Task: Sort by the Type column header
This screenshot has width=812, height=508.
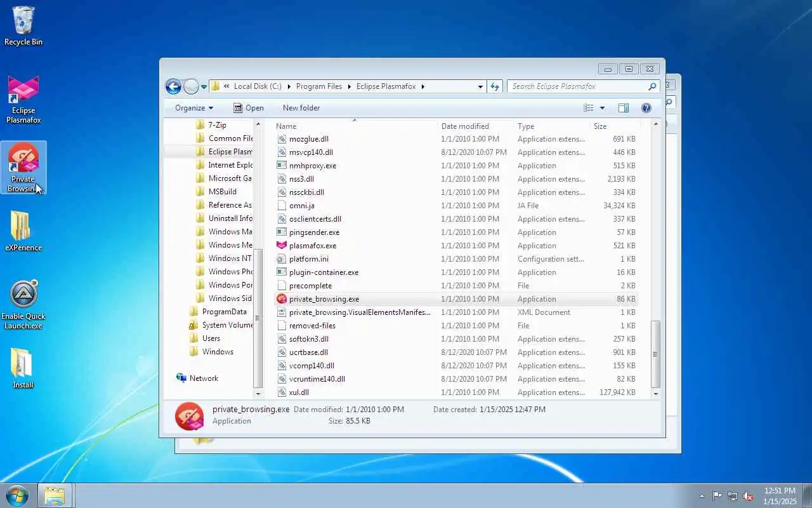Action: [x=551, y=126]
